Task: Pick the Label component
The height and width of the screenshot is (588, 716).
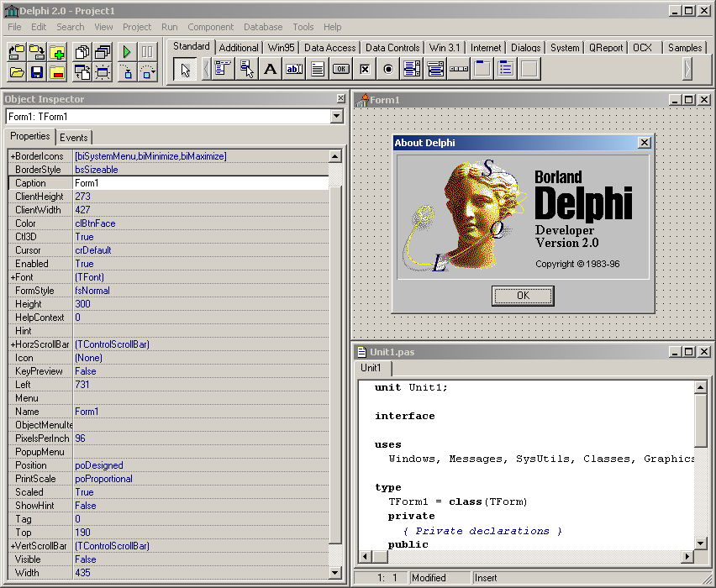Action: (271, 69)
